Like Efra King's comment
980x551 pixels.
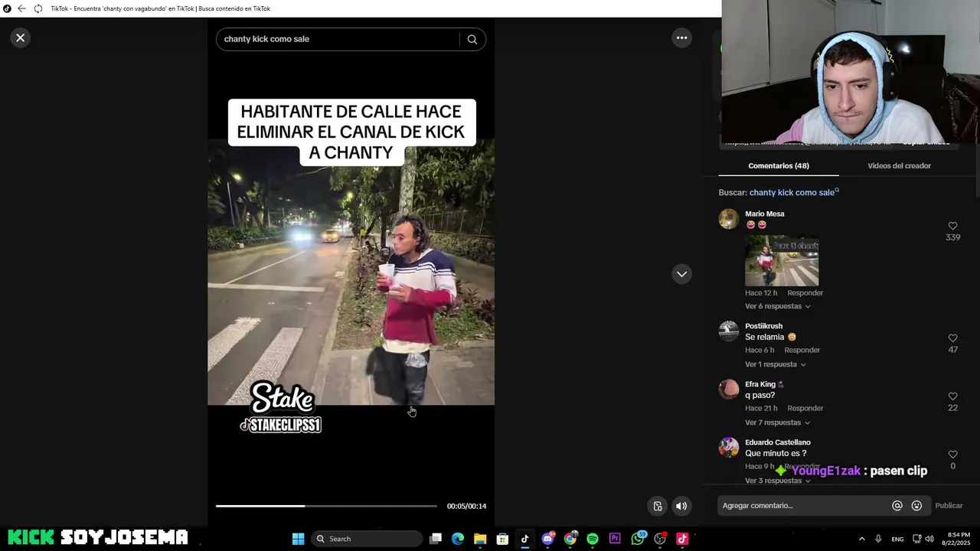pos(952,396)
